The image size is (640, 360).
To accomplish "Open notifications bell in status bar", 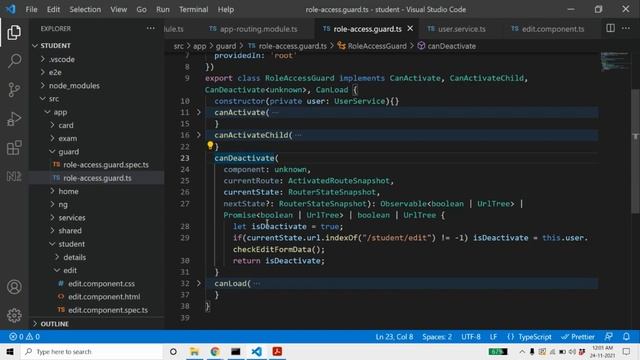I will tap(626, 337).
